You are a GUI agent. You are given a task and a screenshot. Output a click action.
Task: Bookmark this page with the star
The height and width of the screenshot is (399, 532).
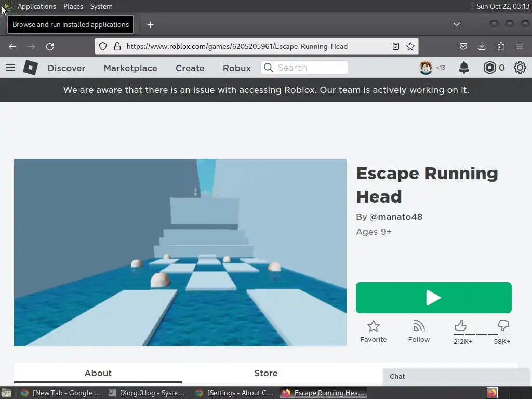(410, 46)
